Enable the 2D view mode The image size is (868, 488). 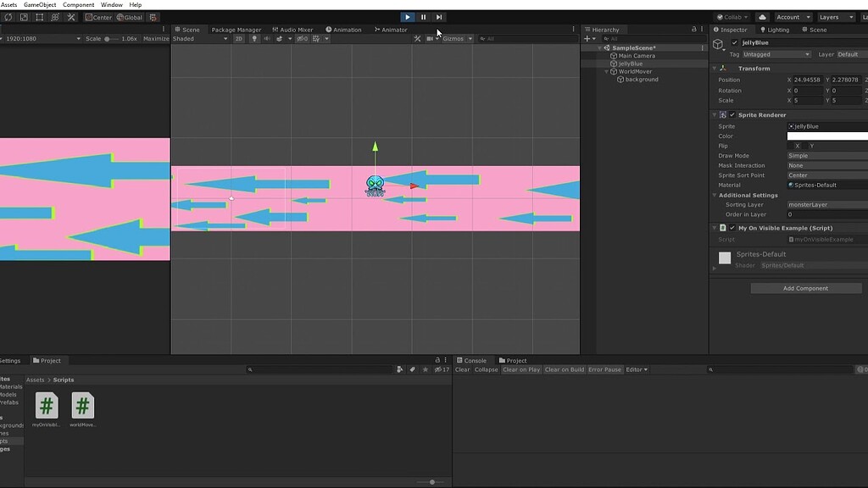239,38
